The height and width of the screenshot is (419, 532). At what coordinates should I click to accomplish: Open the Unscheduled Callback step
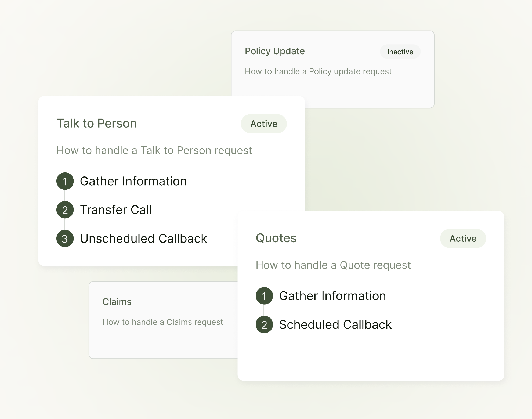coord(144,239)
